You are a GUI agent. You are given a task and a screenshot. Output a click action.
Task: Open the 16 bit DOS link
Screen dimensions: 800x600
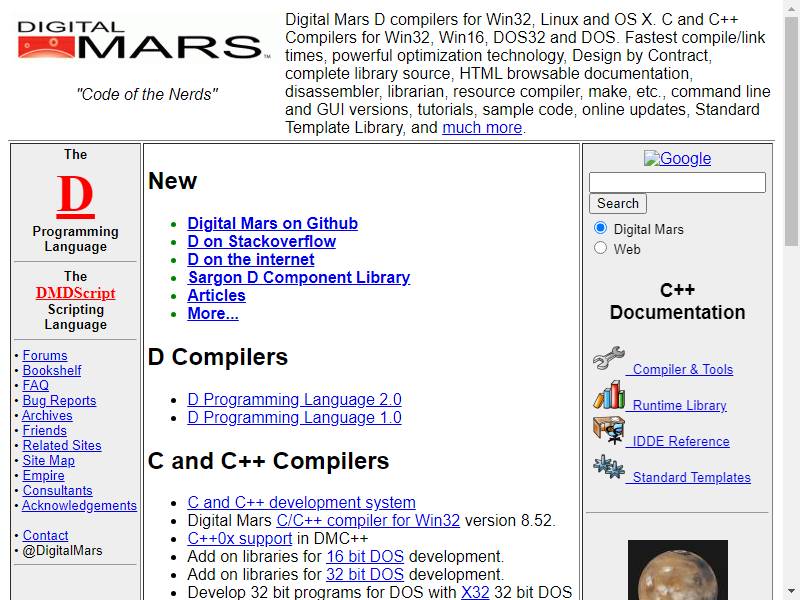tap(365, 556)
